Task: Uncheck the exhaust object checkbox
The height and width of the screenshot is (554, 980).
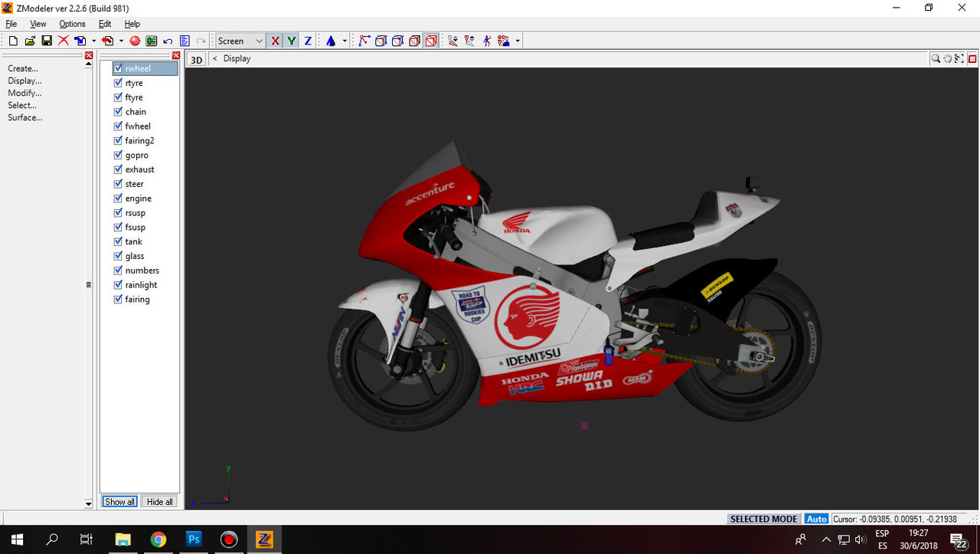Action: point(118,169)
